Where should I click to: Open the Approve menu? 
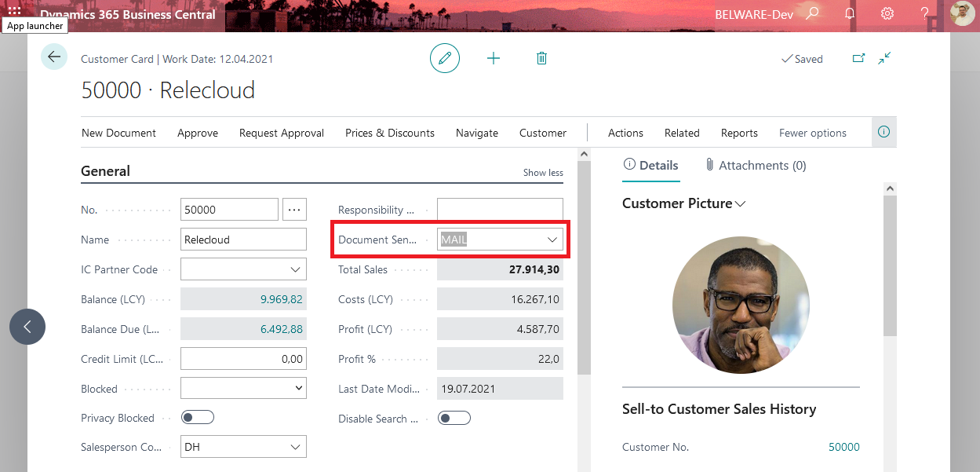(x=198, y=133)
